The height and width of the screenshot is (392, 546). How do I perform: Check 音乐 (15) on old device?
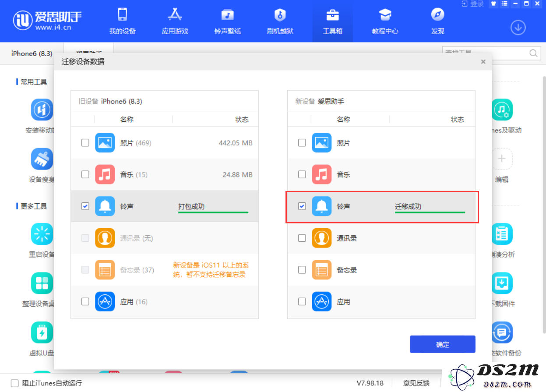85,174
